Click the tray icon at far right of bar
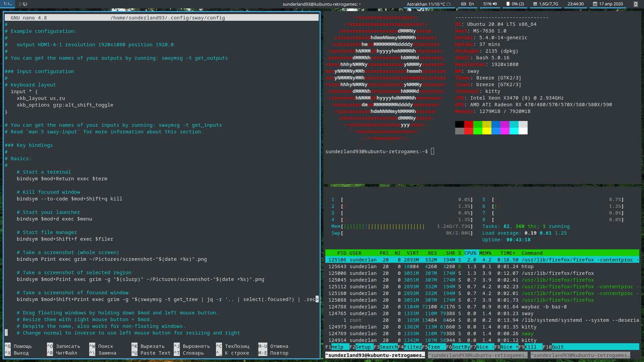 [636, 4]
